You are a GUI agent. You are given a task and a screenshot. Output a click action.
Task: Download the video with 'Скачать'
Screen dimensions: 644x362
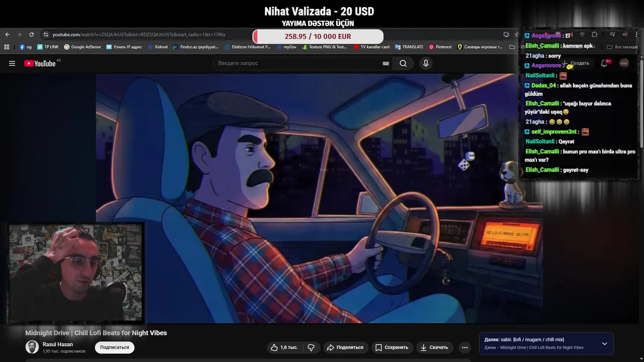pos(434,347)
